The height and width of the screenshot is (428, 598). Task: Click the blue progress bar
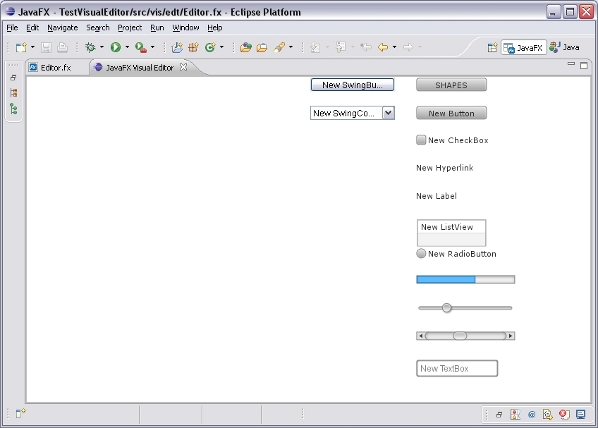pyautogui.click(x=465, y=280)
